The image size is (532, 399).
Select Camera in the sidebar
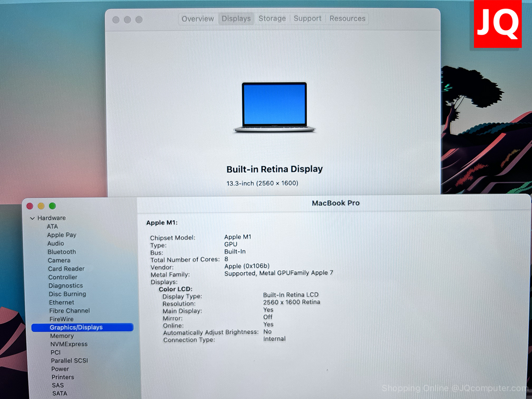(x=59, y=260)
